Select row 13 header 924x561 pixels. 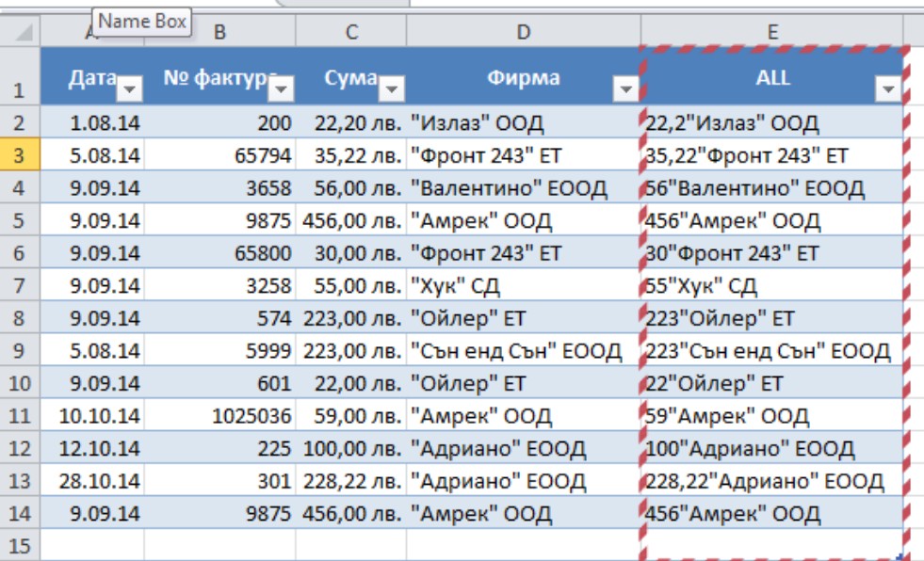coord(20,480)
